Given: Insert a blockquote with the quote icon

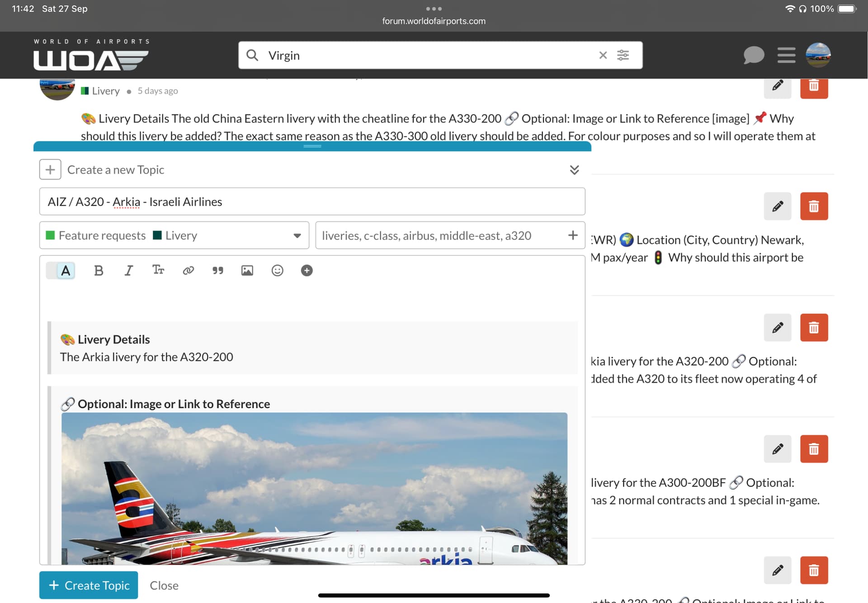Looking at the screenshot, I should coord(218,270).
